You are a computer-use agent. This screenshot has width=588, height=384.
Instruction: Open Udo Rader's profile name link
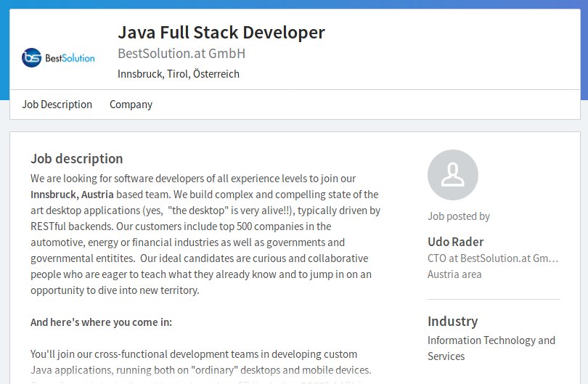[456, 242]
